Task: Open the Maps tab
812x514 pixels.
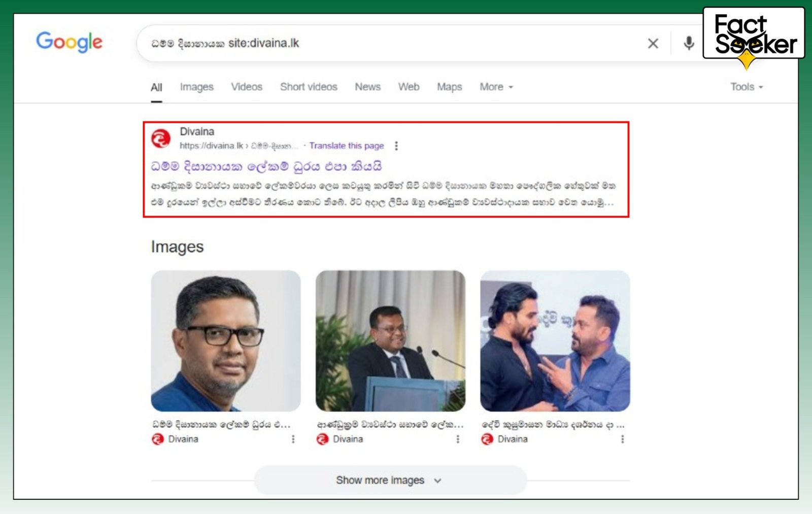Action: pyautogui.click(x=449, y=87)
